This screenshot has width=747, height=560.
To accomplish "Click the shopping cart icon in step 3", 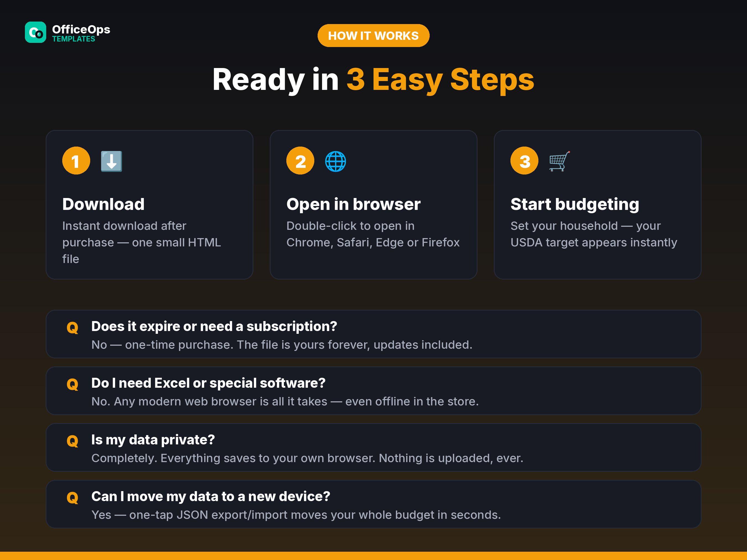I will tap(560, 161).
